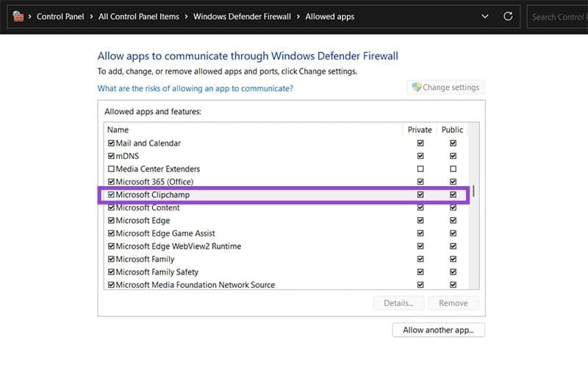588x387 pixels.
Task: Open the address bar history dropdown
Action: tap(485, 16)
